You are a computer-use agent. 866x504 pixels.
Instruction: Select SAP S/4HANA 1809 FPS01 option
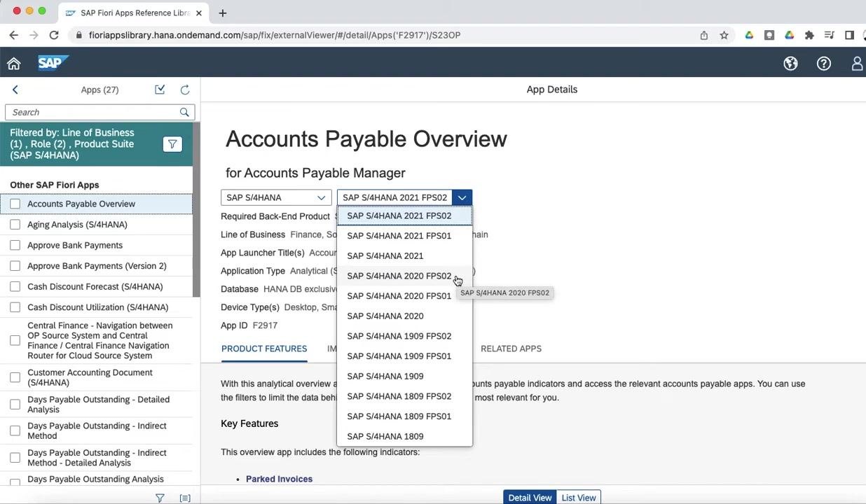(405, 416)
